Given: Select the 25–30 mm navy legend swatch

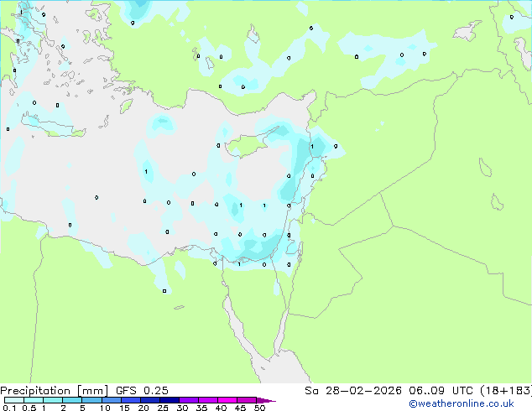Looking at the screenshot, I should tap(169, 400).
